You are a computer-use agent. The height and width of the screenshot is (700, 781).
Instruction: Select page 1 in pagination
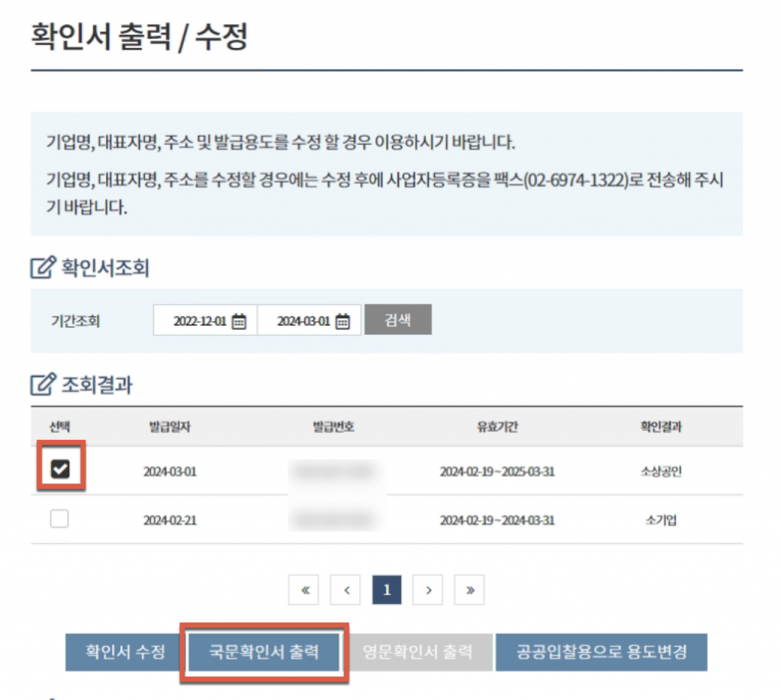tap(387, 589)
